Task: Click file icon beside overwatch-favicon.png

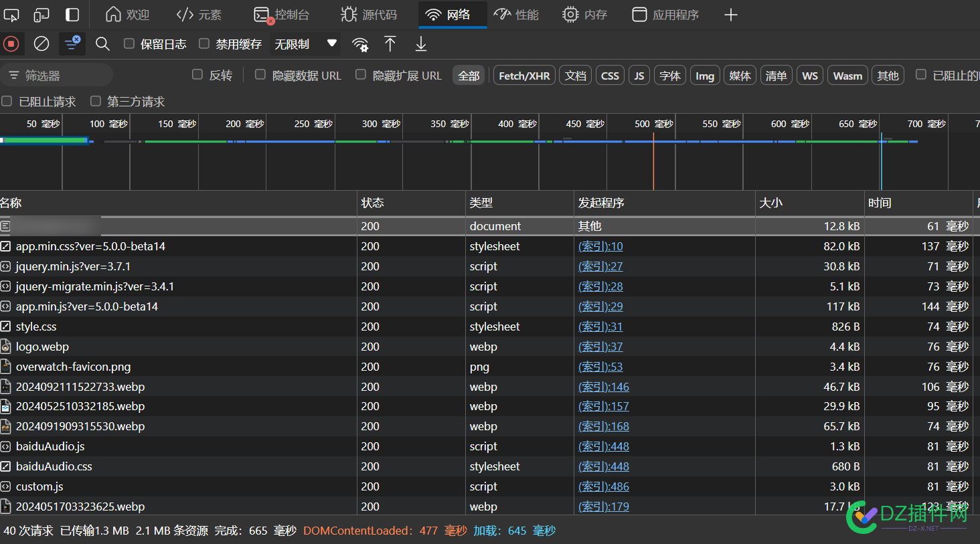Action: point(5,367)
